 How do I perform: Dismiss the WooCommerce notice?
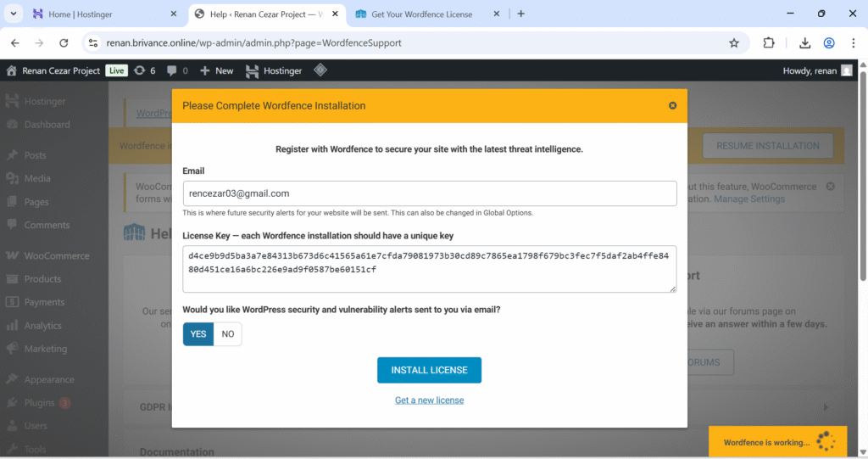pos(830,186)
